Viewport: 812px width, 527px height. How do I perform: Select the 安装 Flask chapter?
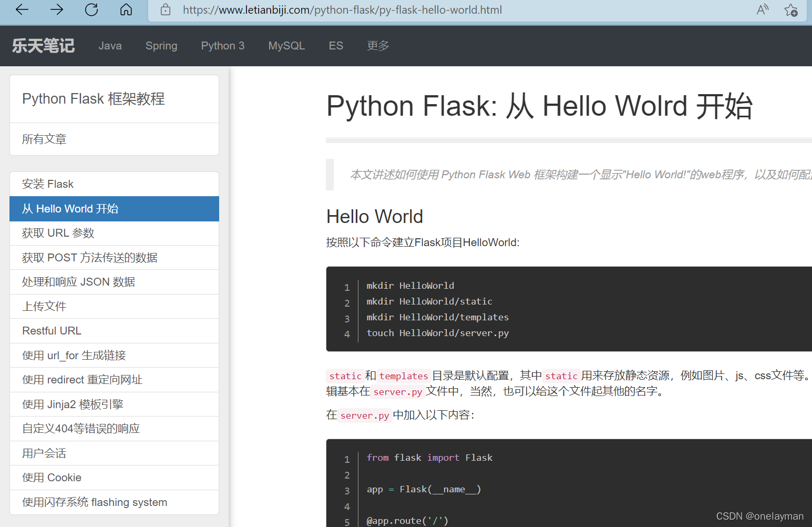114,184
